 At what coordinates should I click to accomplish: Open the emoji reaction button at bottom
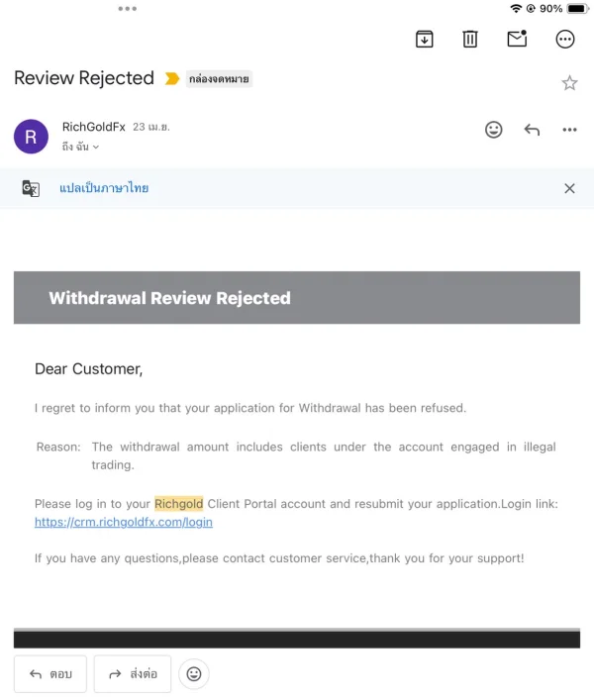tap(194, 674)
